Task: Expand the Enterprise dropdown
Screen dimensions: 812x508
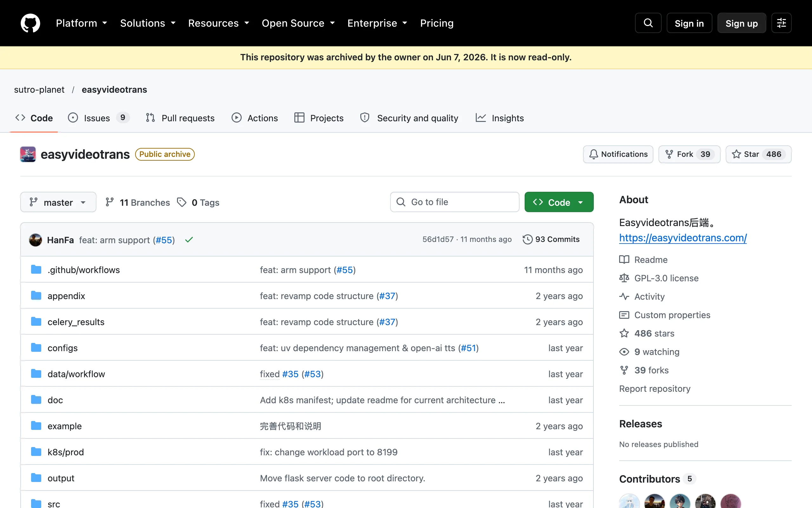Action: click(x=377, y=23)
